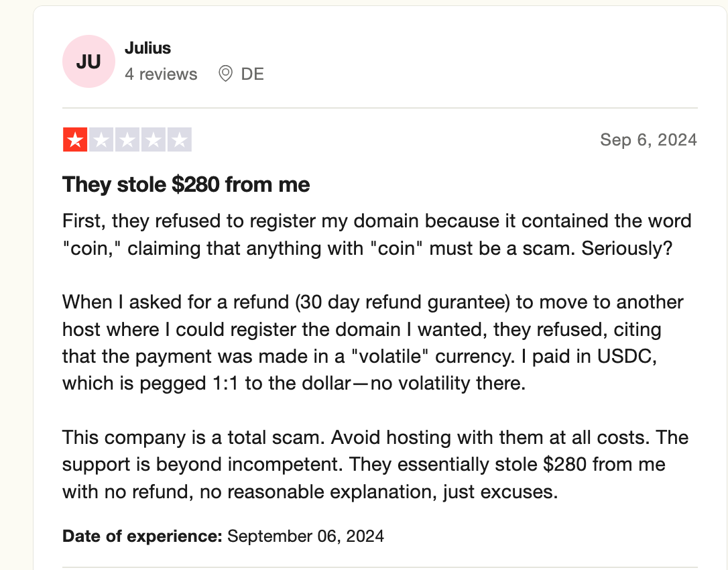Click the DE country label
This screenshot has width=728, height=570.
pos(253,74)
